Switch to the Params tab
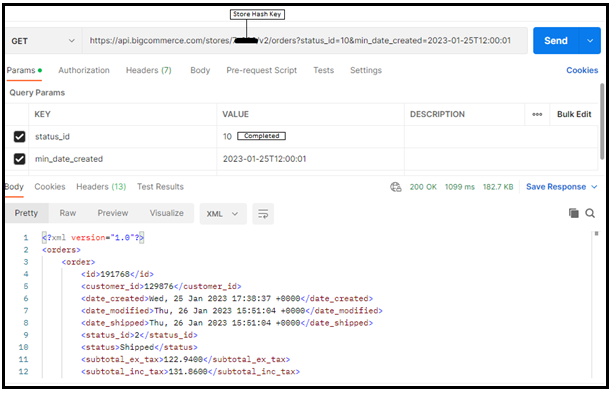The image size is (612, 394). pos(24,70)
